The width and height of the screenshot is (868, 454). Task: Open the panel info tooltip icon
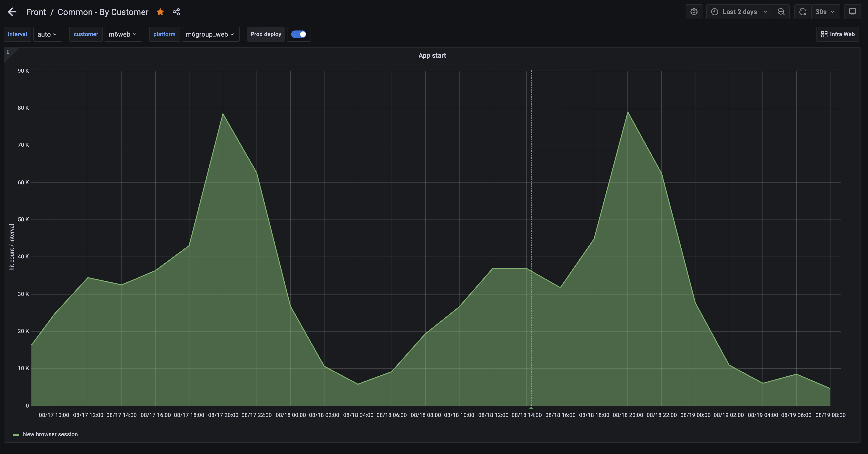(8, 52)
